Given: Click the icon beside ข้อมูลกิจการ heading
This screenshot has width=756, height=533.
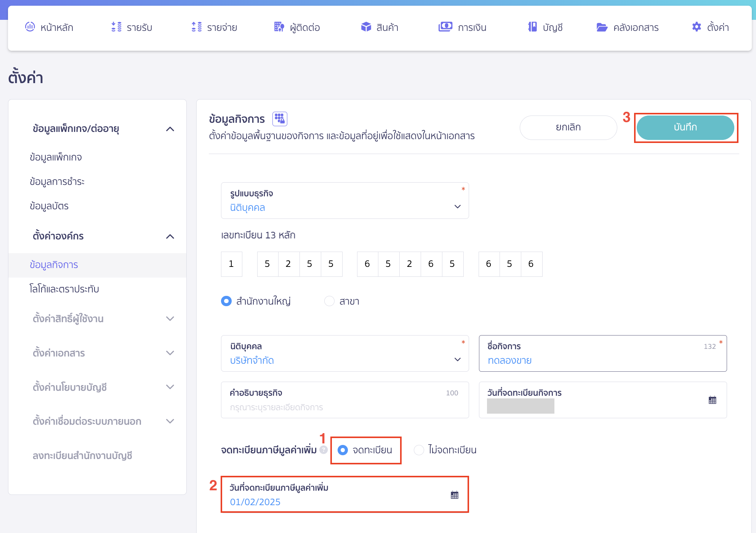Looking at the screenshot, I should click(x=280, y=119).
